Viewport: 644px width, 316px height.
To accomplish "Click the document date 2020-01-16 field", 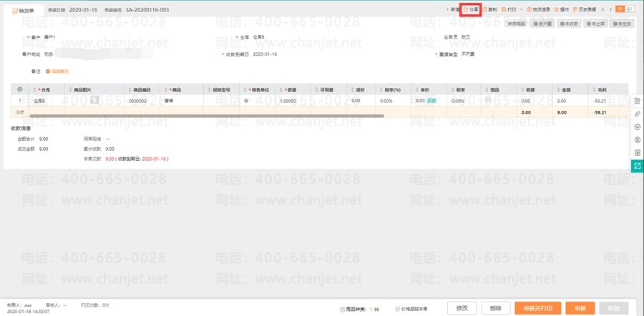I will tap(84, 10).
